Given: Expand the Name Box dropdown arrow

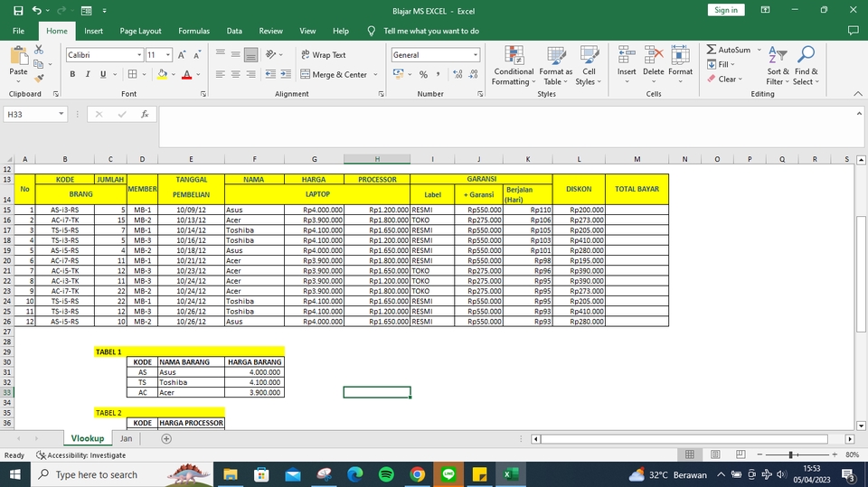Looking at the screenshot, I should coord(61,114).
